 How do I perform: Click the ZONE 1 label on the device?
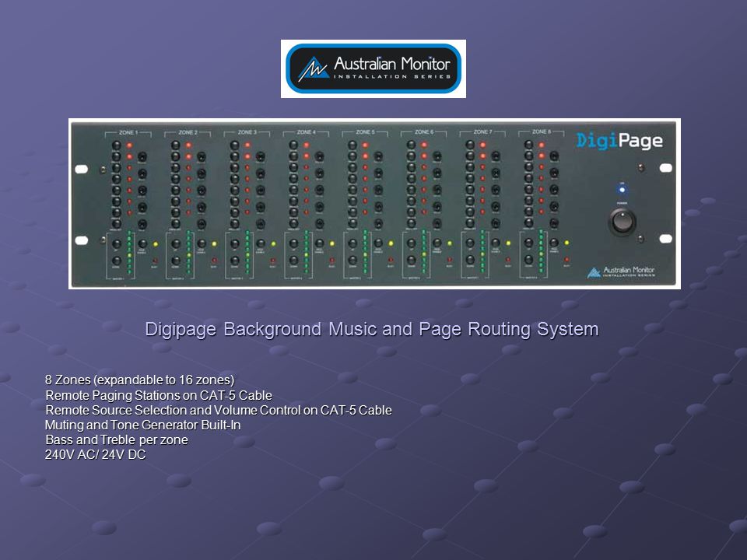(128, 132)
